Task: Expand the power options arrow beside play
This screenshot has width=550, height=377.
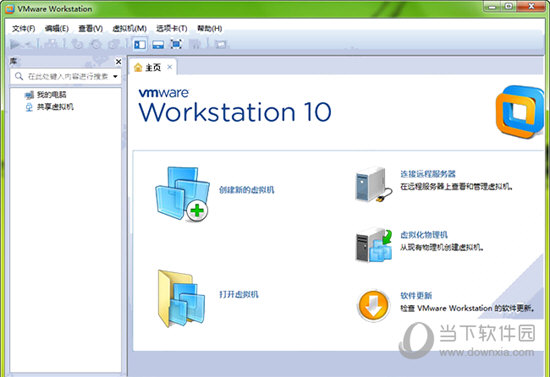Action: pyautogui.click(x=28, y=44)
